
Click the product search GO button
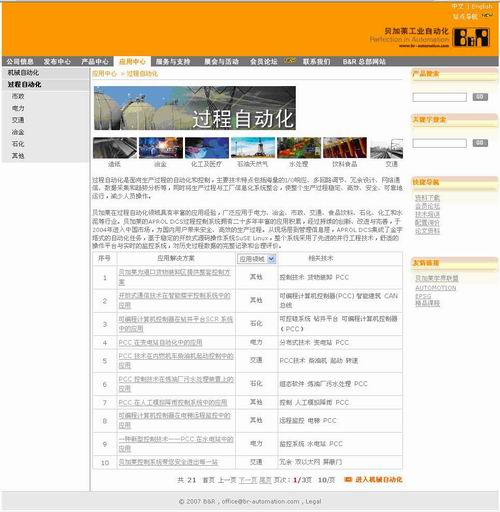tap(480, 97)
